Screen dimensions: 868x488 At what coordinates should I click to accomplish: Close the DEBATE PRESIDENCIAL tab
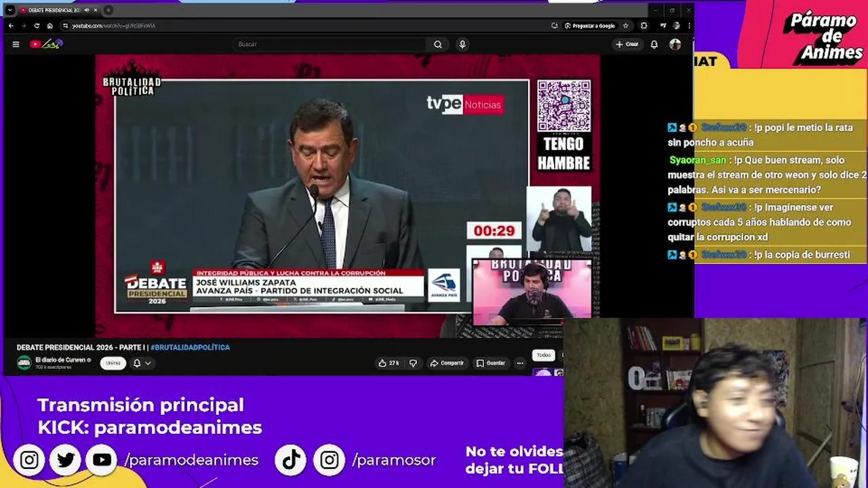(x=96, y=10)
